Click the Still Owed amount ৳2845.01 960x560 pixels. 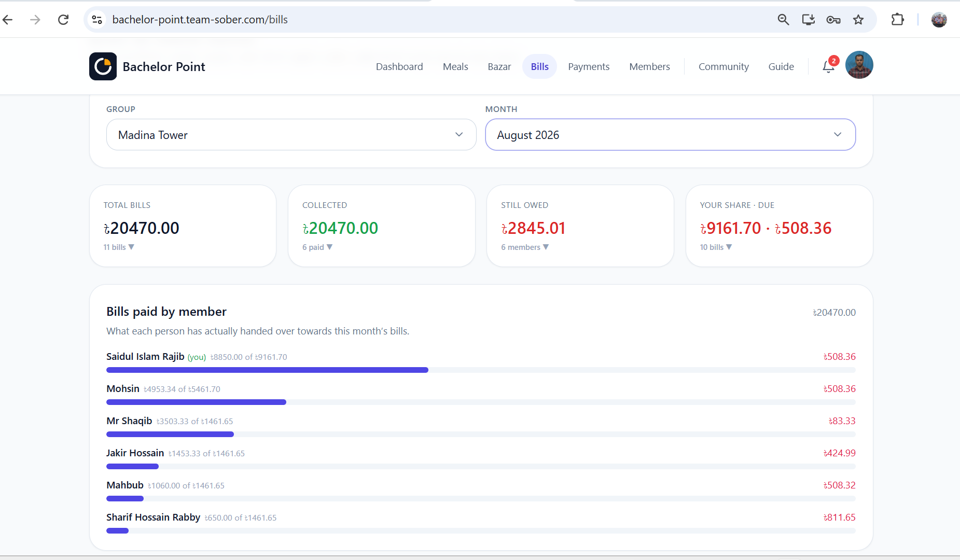(533, 228)
